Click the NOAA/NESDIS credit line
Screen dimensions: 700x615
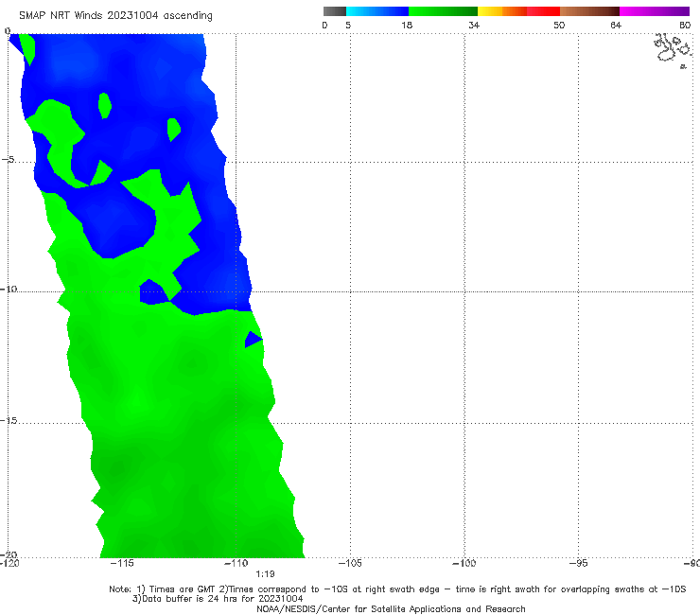tap(391, 609)
